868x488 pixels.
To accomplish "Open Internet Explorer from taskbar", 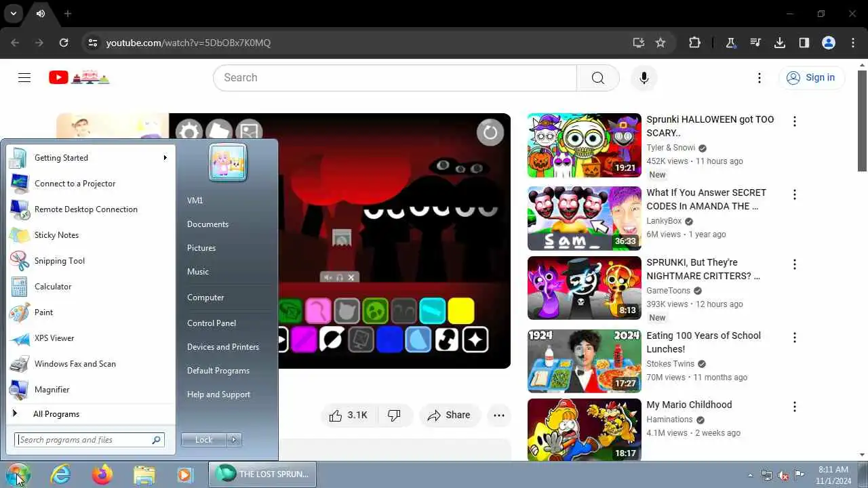I will [x=61, y=474].
